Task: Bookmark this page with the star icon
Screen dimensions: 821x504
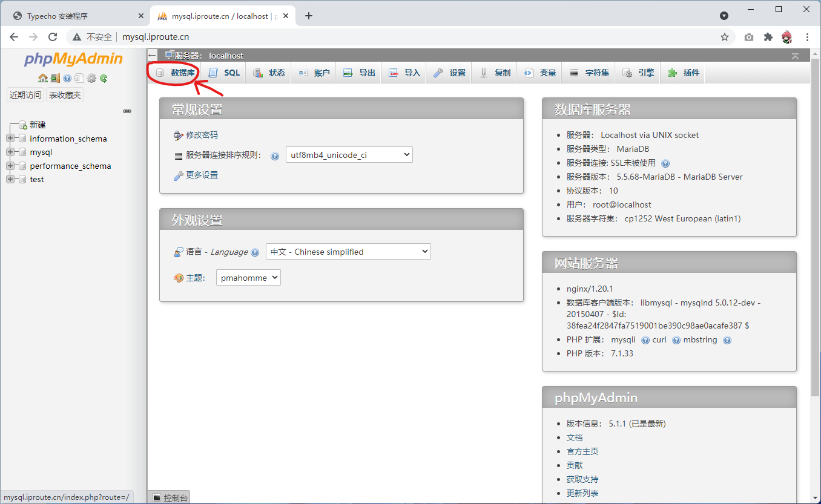Action: (724, 37)
